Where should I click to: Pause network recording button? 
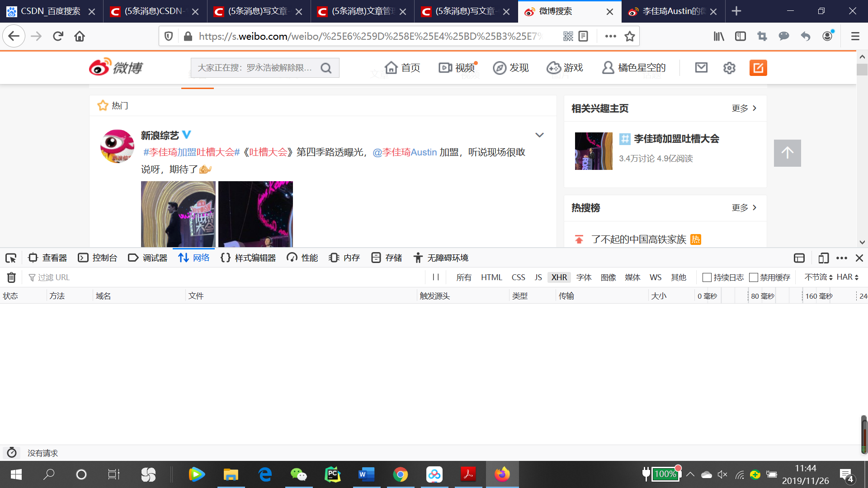coord(436,277)
